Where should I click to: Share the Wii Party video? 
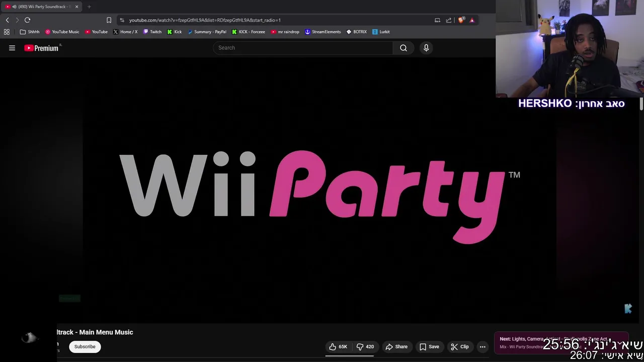(396, 346)
